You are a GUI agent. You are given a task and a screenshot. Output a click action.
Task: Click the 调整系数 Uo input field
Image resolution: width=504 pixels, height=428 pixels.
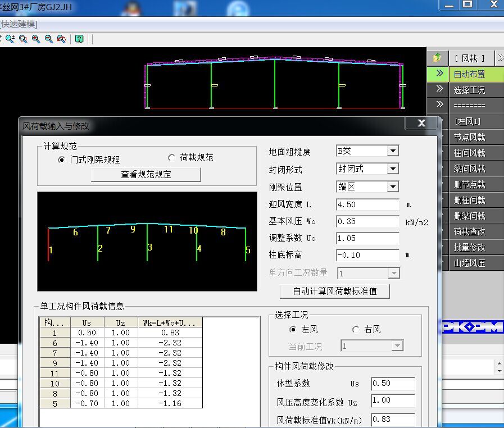367,238
